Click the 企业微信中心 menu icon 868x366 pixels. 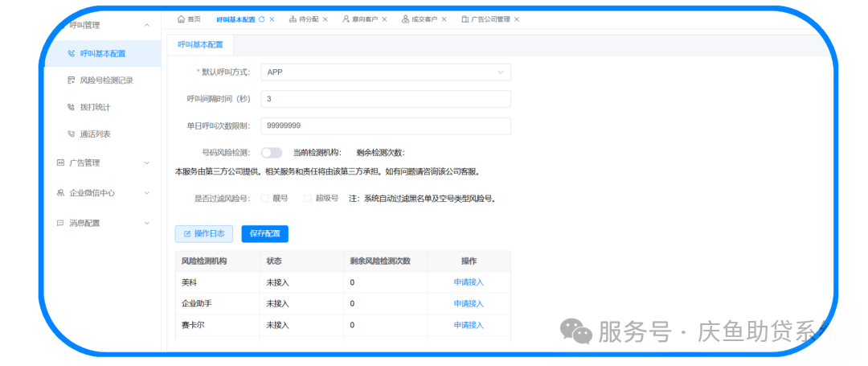[x=61, y=193]
